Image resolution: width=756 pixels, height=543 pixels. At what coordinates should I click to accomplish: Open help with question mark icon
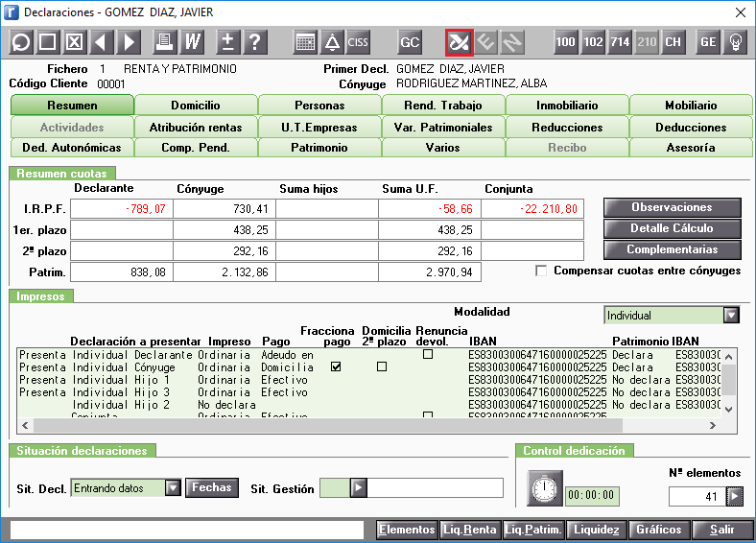[255, 42]
